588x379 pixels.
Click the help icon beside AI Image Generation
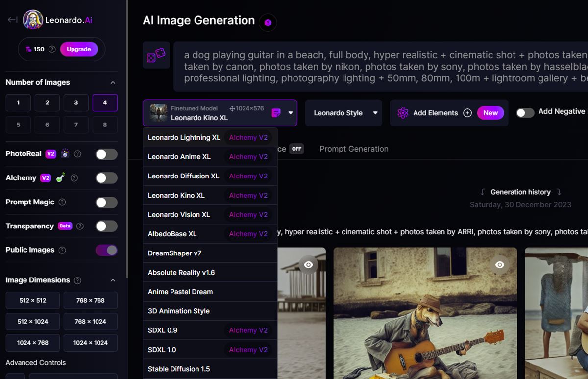click(x=268, y=23)
